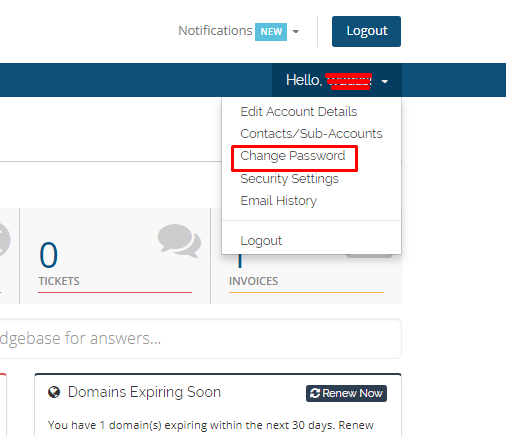This screenshot has height=436, width=506.
Task: Open the Tickets count tile
Action: pyautogui.click(x=115, y=256)
